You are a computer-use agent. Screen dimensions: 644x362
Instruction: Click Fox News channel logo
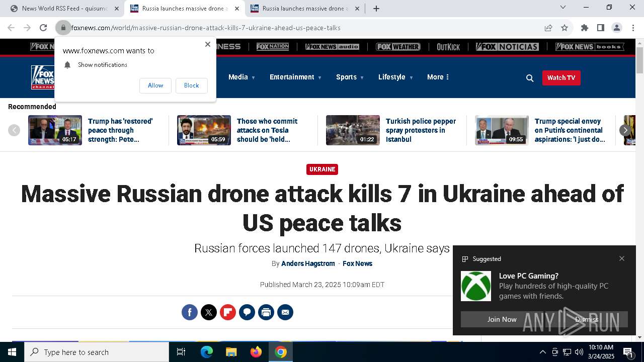[43, 77]
